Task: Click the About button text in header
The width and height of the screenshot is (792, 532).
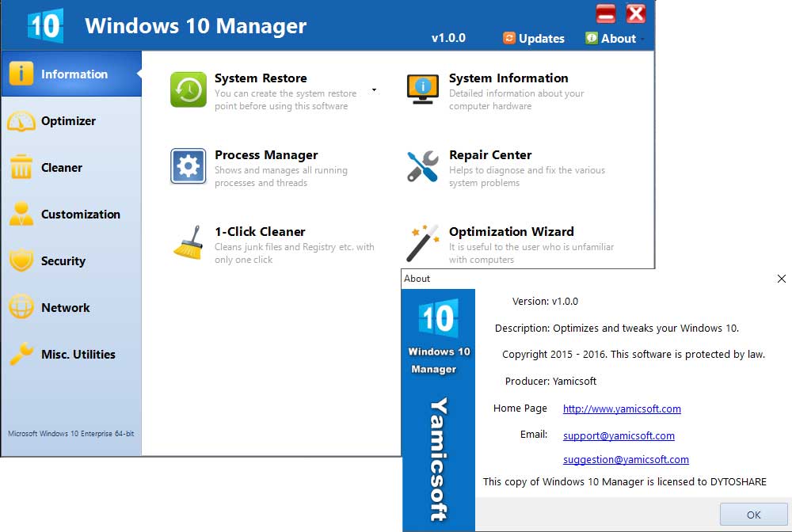Action: coord(619,38)
